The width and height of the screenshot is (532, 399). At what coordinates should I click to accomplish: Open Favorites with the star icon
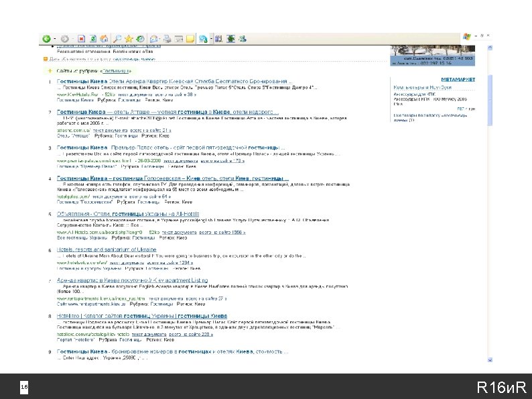click(x=129, y=39)
